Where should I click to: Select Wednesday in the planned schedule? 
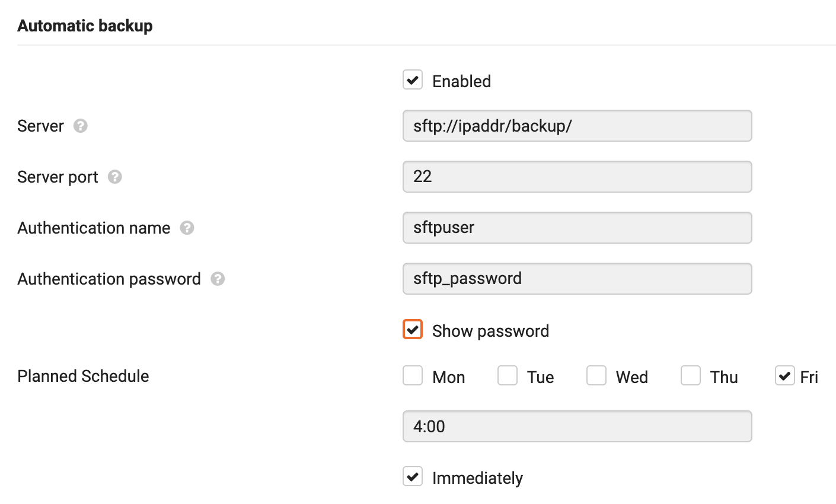pos(596,375)
